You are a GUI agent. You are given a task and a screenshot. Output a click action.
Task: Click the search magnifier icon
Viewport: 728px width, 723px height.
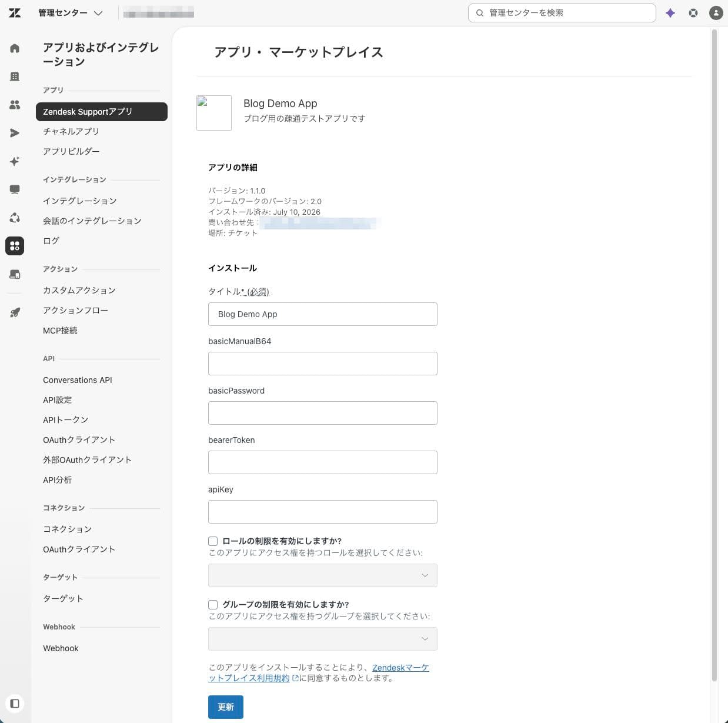point(480,13)
